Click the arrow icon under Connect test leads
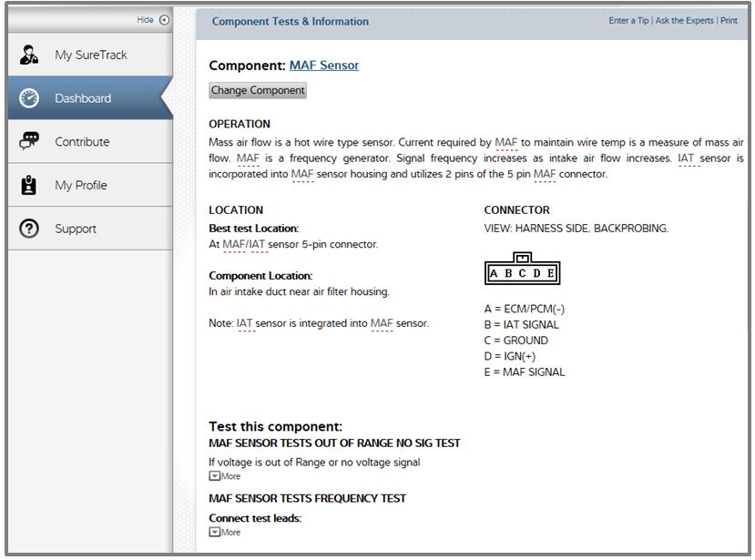This screenshot has width=755, height=560. pos(214,532)
